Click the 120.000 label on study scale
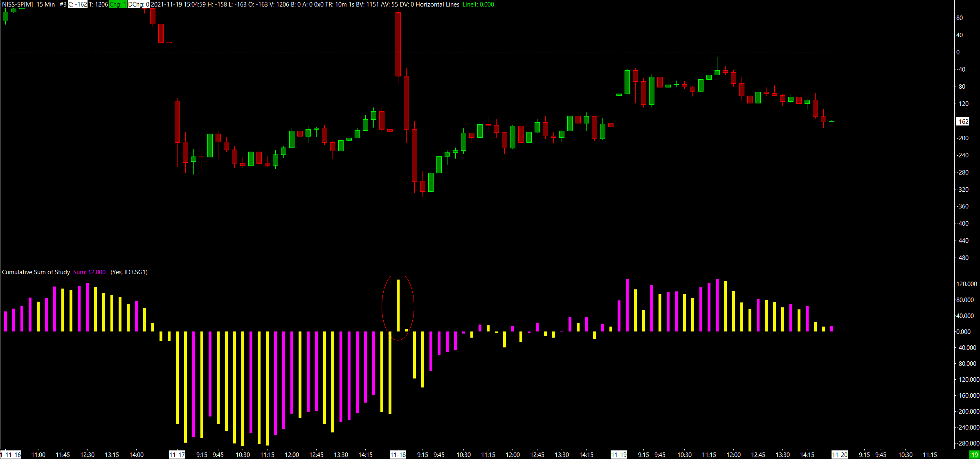 (967, 284)
